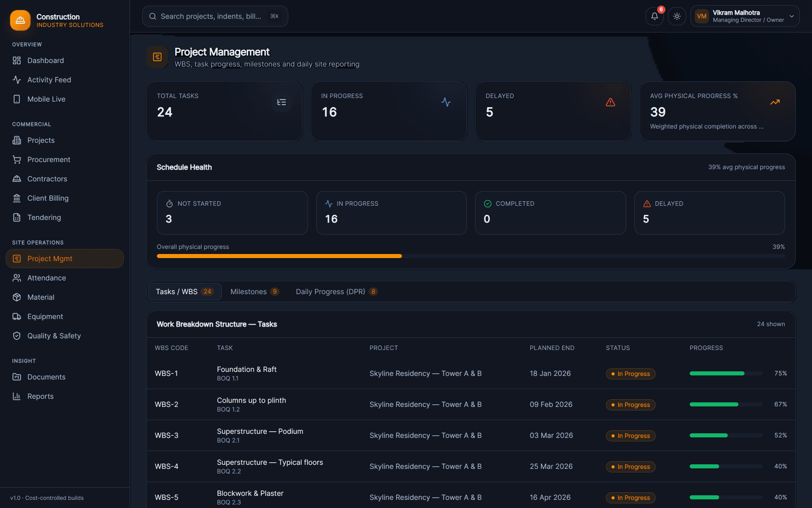Viewport: 812px width, 508px height.
Task: Toggle the light/dark theme button
Action: [677, 16]
